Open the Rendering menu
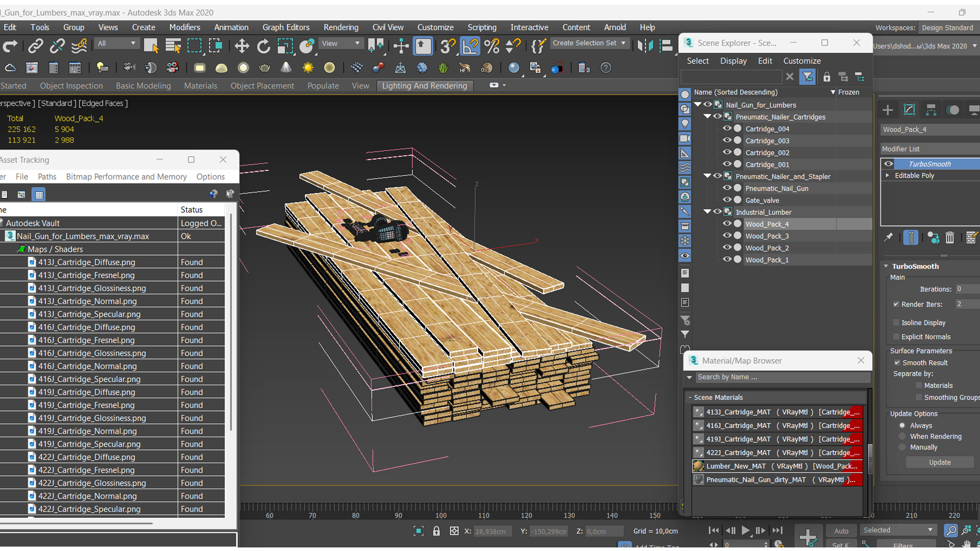Image resolution: width=980 pixels, height=551 pixels. (340, 28)
